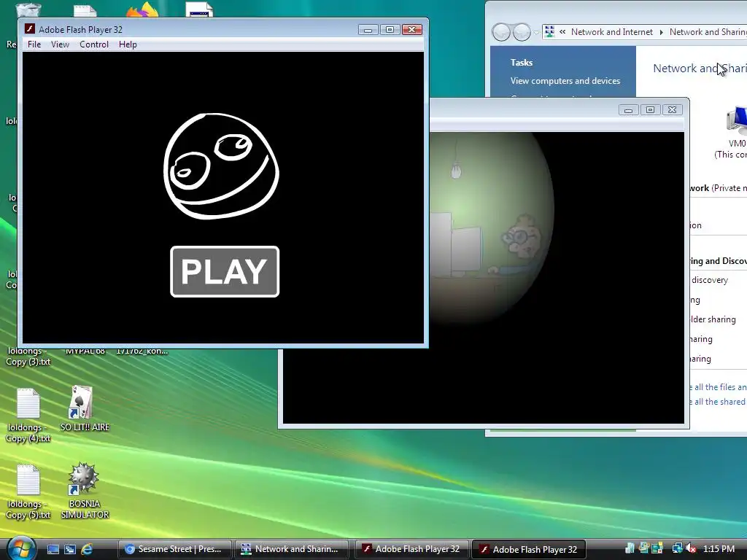Screen dimensions: 747x560
Task: Switch to active Adobe Flash Player taskbar button
Action: [528, 549]
